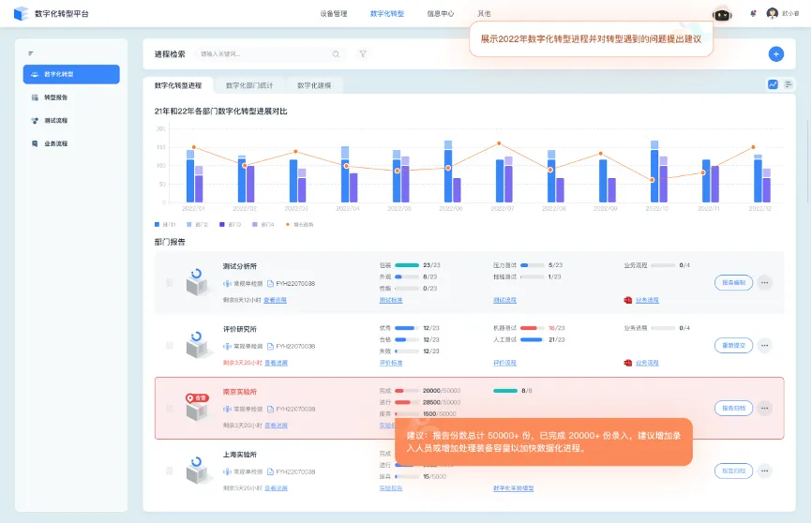Screen dimensions: 812x523
Task: Open the 测试标准 link
Action: 391,300
